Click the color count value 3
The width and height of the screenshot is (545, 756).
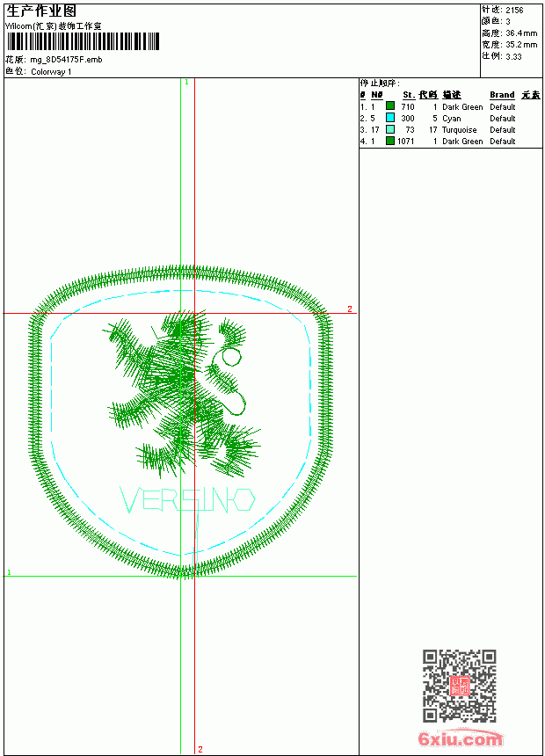508,22
